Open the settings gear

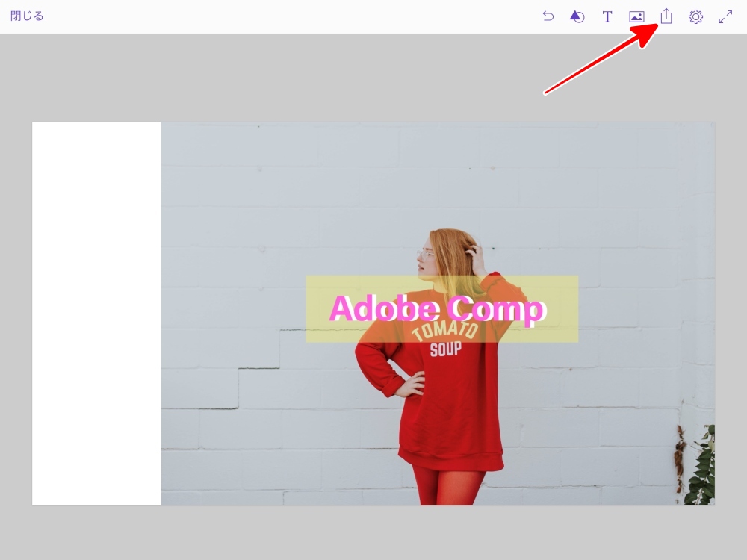695,17
